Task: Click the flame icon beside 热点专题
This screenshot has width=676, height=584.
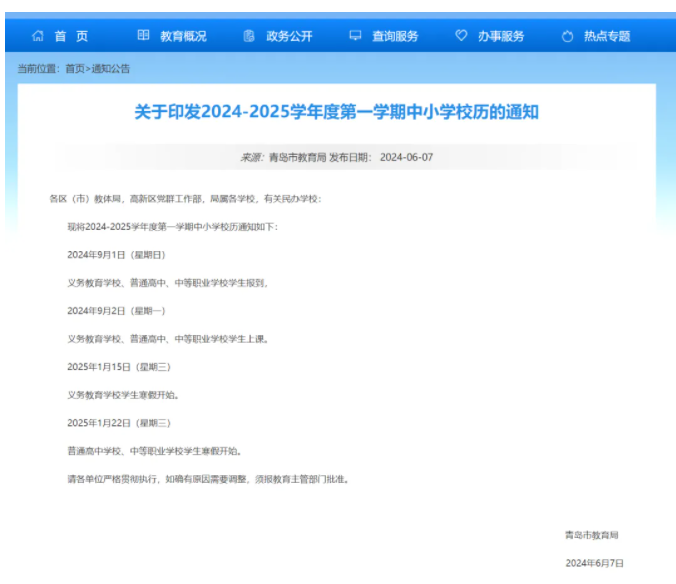Action: tap(567, 36)
